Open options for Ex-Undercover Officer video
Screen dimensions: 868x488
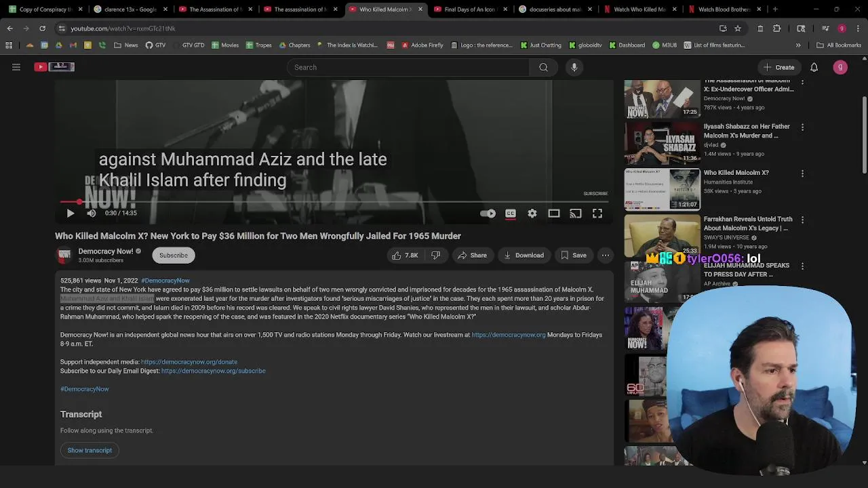(803, 81)
